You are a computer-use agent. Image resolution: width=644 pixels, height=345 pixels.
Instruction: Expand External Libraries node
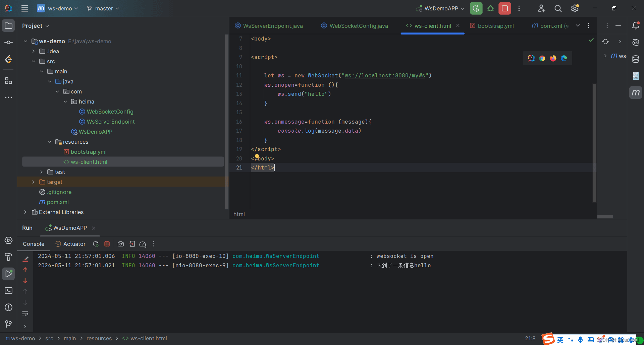click(x=25, y=212)
